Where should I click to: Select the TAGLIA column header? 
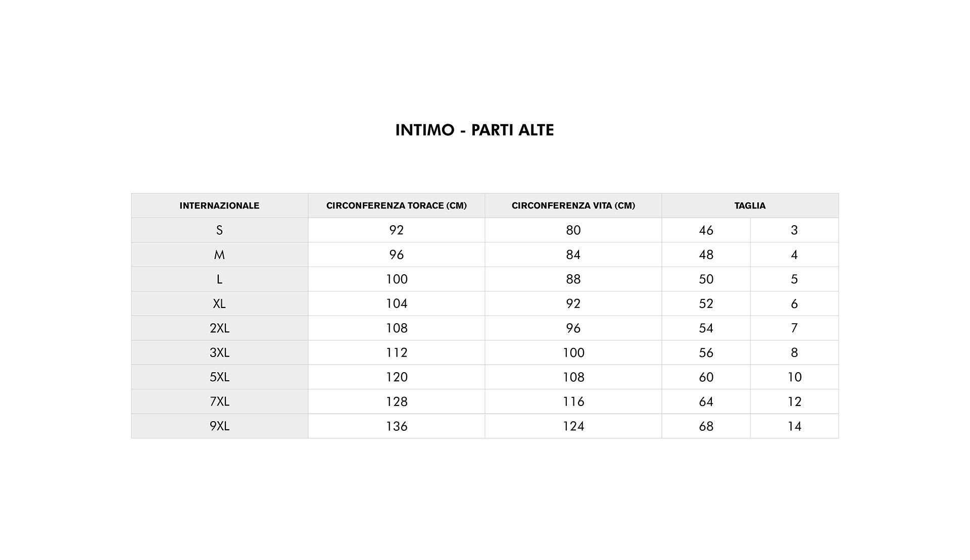tap(750, 206)
